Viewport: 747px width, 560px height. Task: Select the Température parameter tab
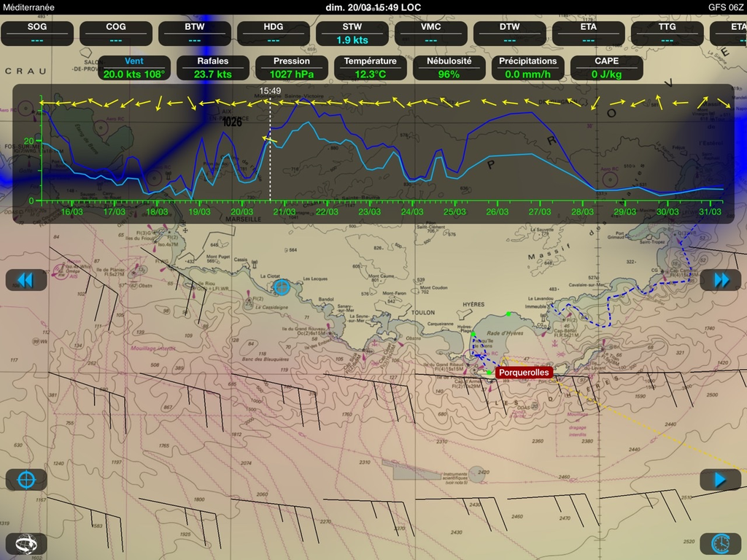(370, 68)
